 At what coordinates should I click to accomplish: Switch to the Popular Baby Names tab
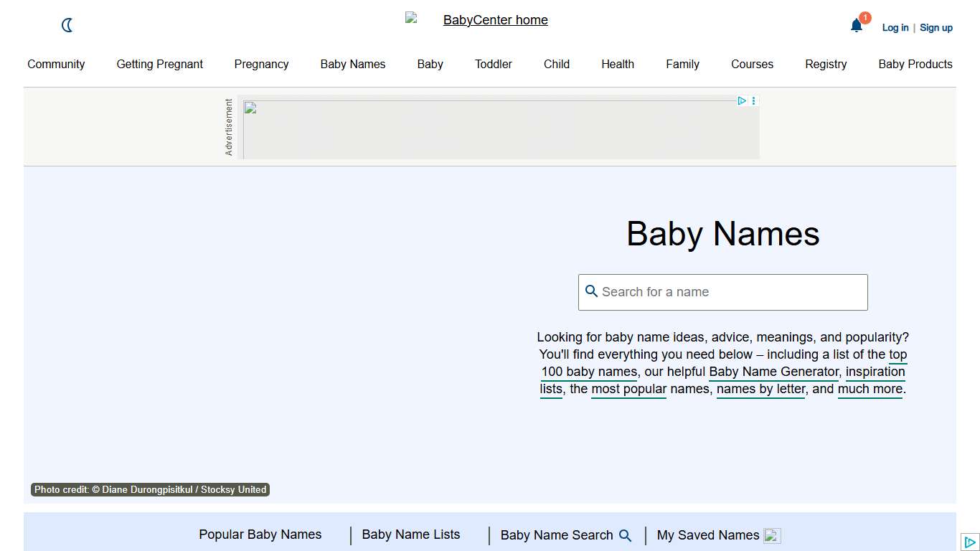pos(260,534)
